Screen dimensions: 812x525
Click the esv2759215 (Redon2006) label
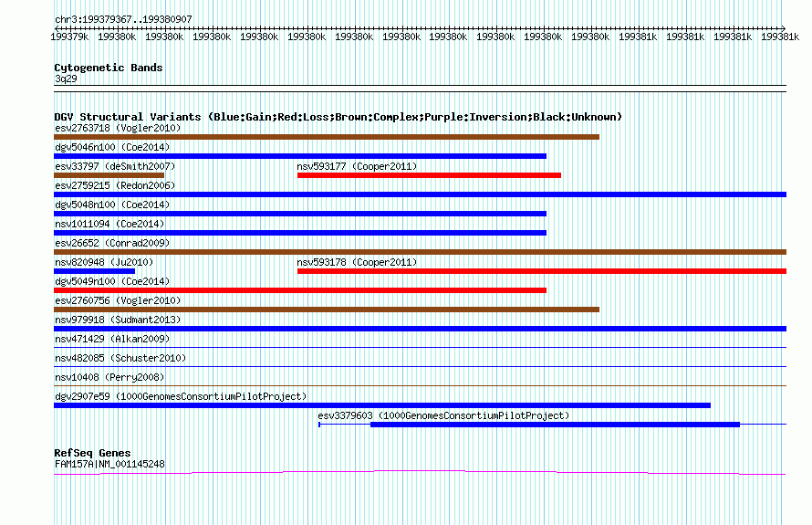click(x=115, y=185)
